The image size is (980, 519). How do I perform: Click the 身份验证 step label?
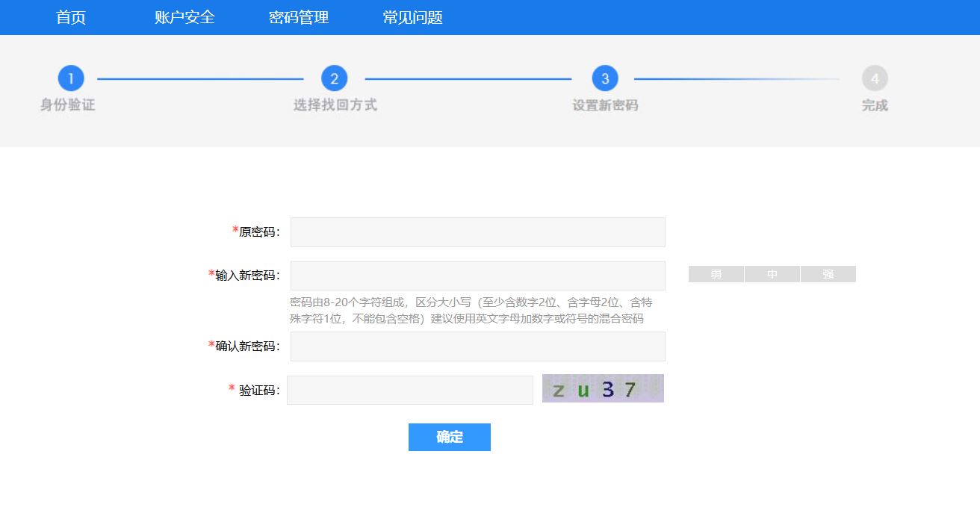pyautogui.click(x=68, y=105)
